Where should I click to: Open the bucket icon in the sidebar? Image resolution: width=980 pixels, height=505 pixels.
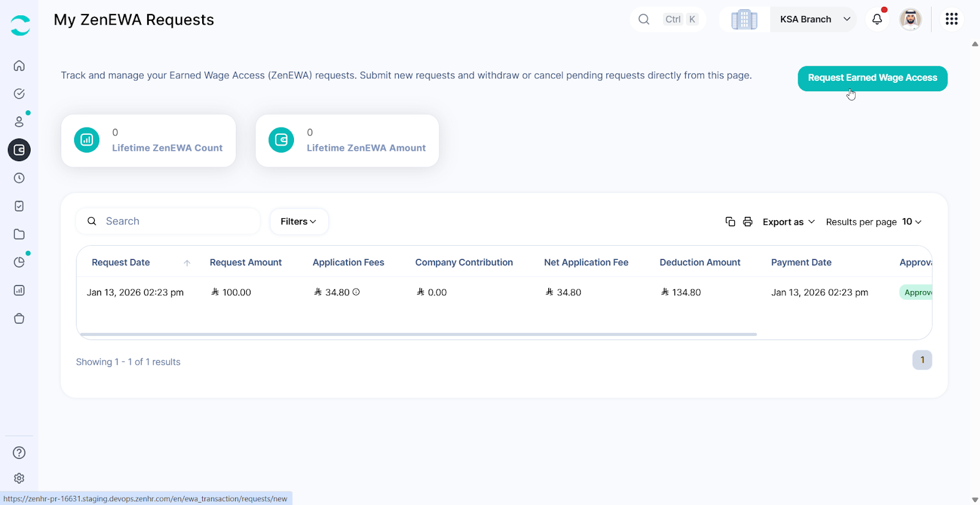[19, 319]
